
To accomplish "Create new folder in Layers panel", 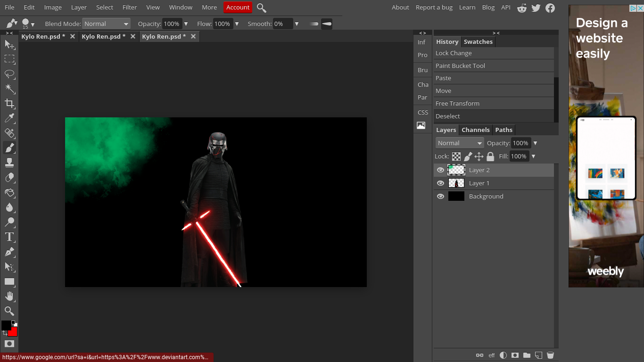I will click(527, 355).
